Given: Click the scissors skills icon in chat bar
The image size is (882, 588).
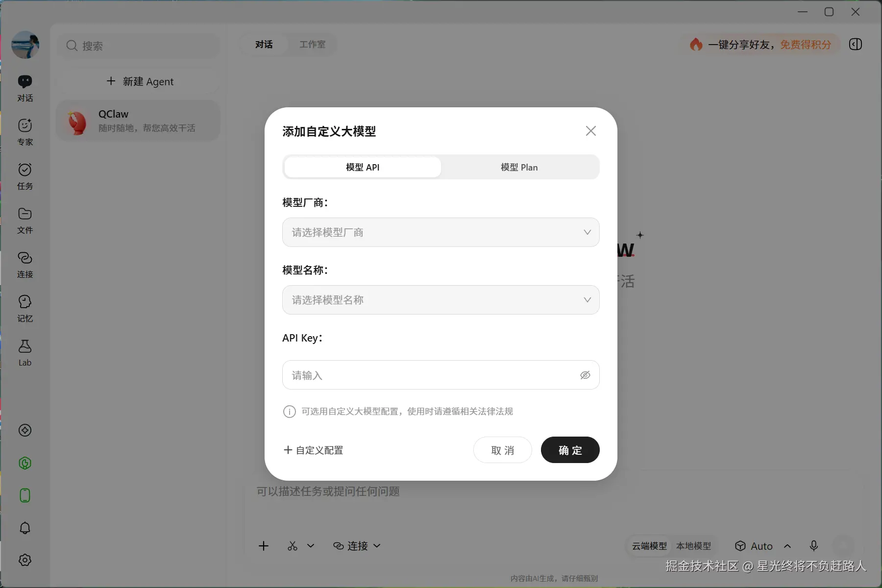Looking at the screenshot, I should pos(293,546).
